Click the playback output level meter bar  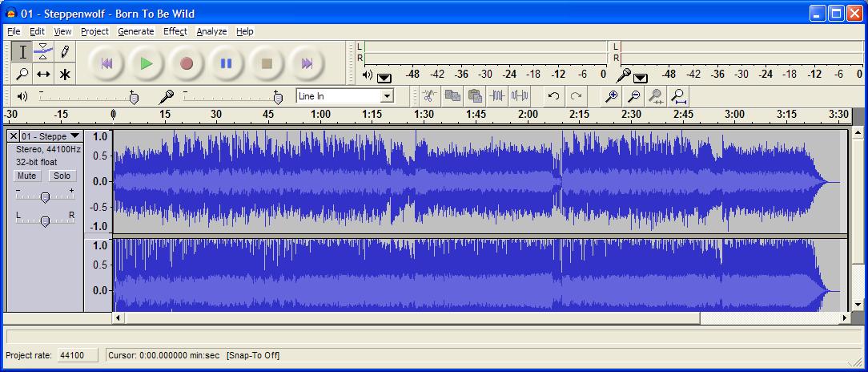485,52
